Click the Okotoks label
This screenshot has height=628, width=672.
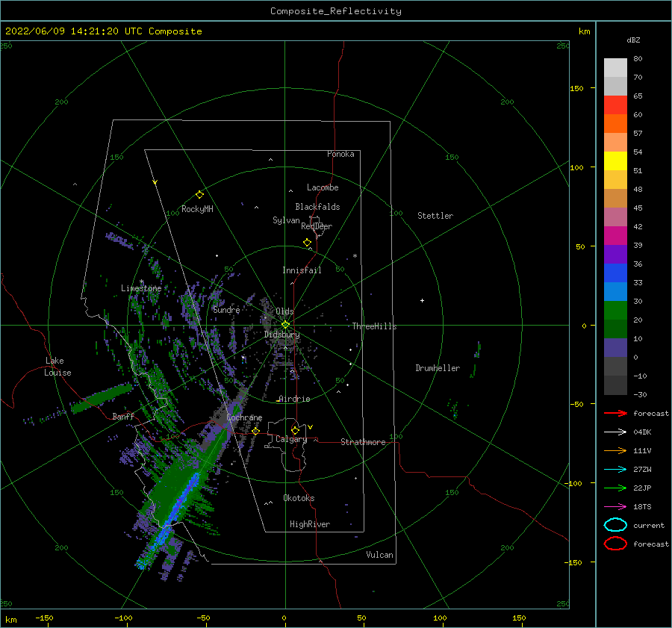(299, 498)
